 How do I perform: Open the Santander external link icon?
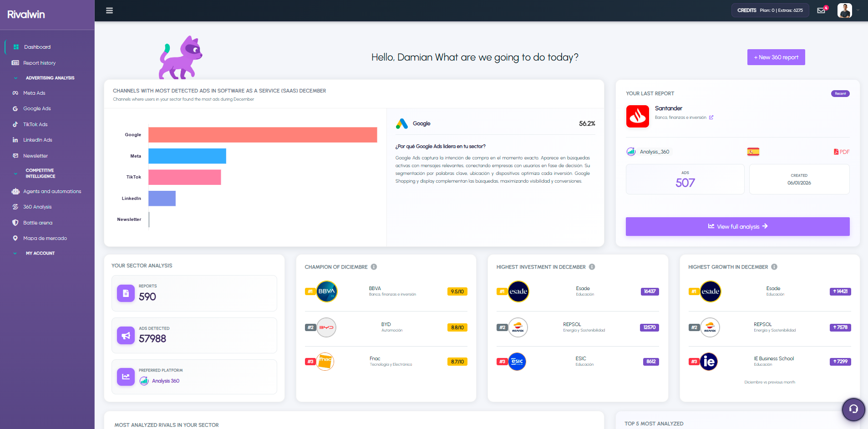pyautogui.click(x=711, y=117)
